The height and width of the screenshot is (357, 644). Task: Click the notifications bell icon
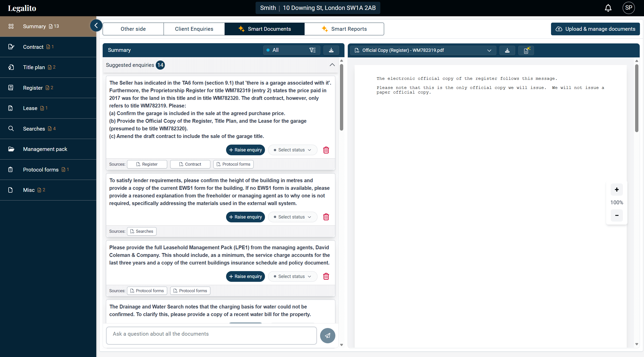(x=608, y=8)
